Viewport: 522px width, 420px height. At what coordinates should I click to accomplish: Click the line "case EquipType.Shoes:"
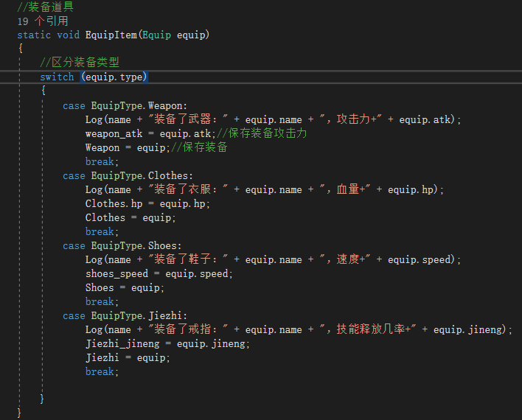tap(122, 245)
